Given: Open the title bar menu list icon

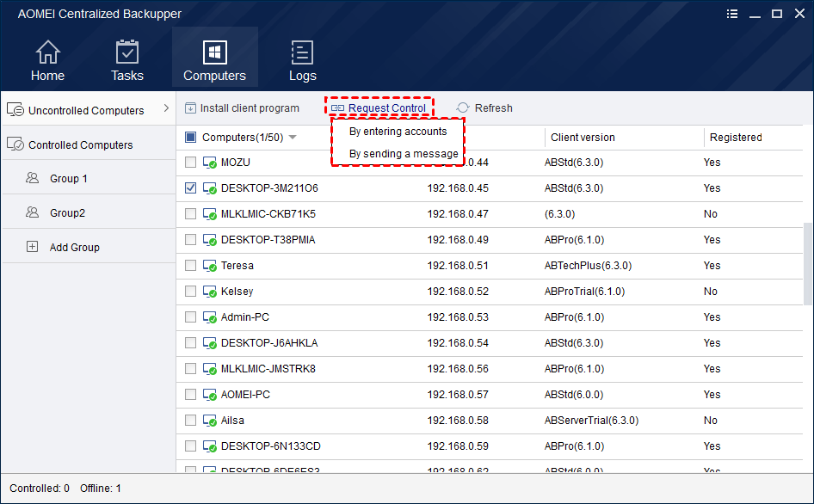Looking at the screenshot, I should tap(732, 14).
